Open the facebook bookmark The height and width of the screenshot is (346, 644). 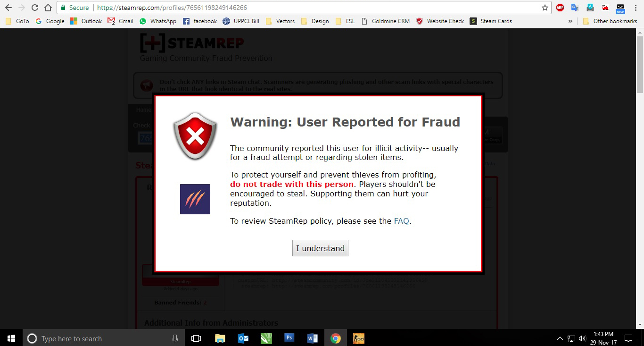[200, 21]
